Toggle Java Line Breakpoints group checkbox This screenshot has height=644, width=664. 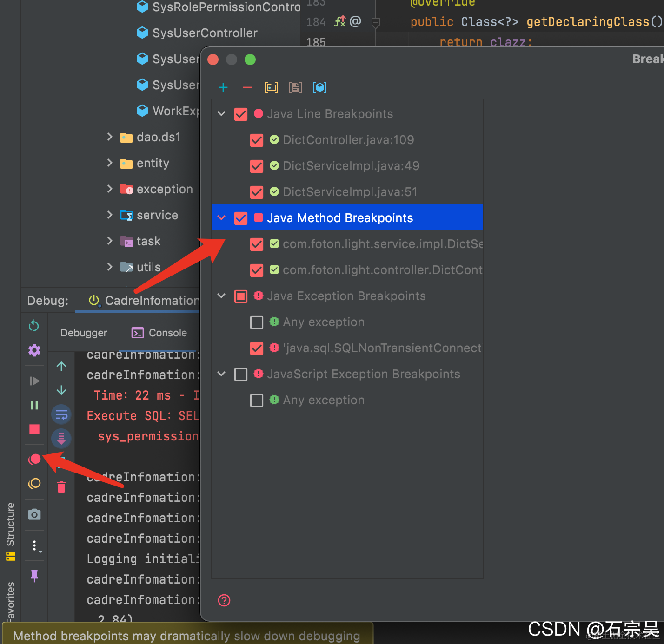click(241, 114)
